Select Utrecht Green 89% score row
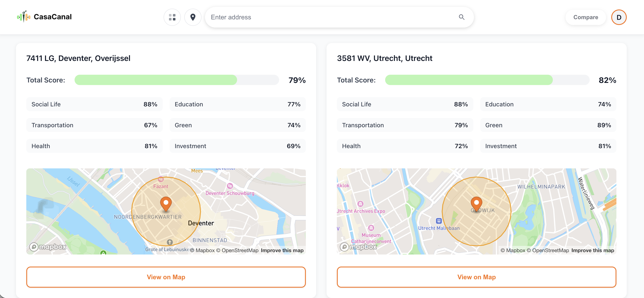644x298 pixels. pyautogui.click(x=548, y=125)
